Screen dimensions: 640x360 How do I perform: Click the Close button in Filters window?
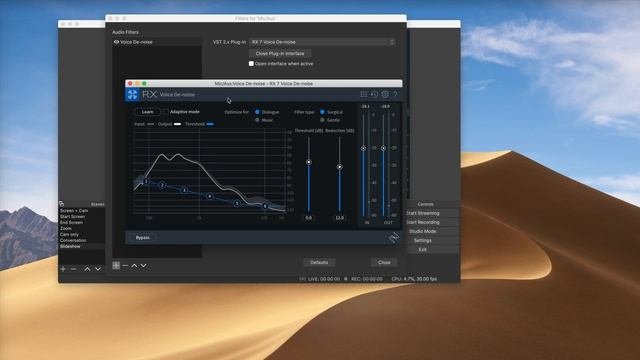384,262
